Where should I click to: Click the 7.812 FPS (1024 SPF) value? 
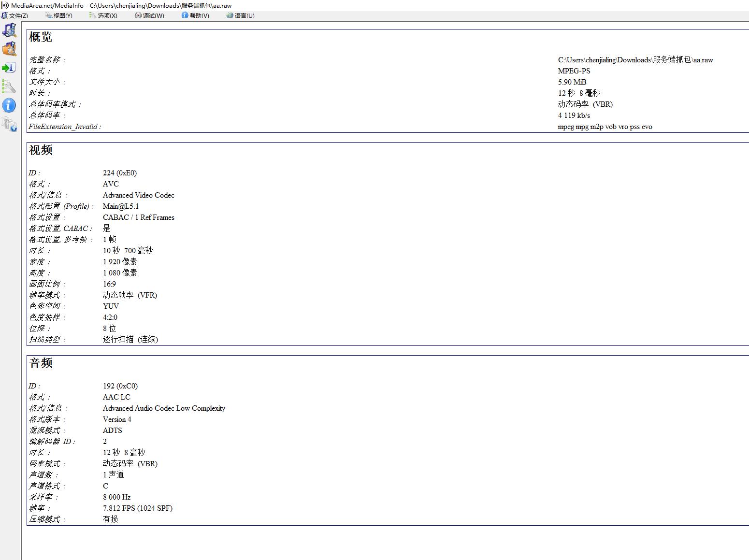[138, 508]
